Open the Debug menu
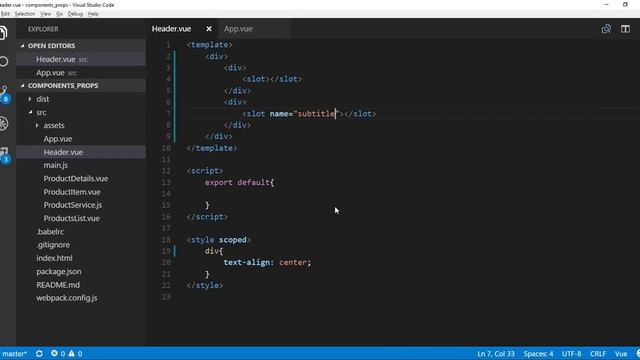This screenshot has width=640, height=360. click(75, 14)
